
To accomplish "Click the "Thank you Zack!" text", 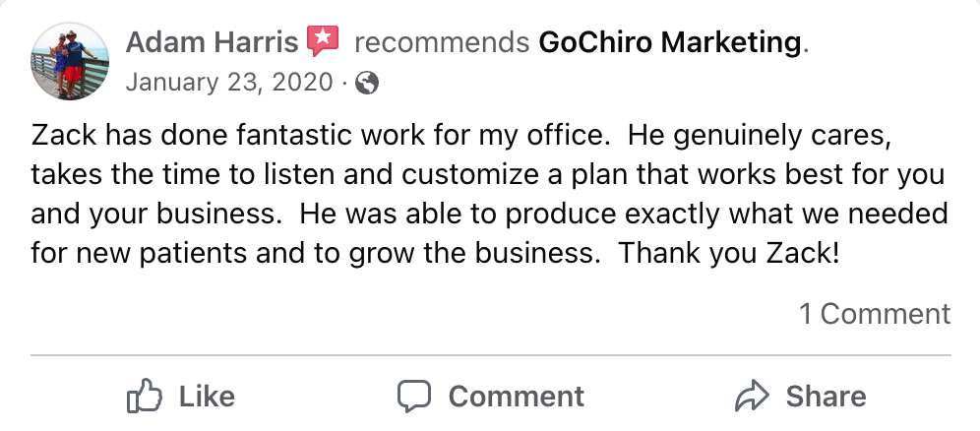I will click(x=729, y=252).
